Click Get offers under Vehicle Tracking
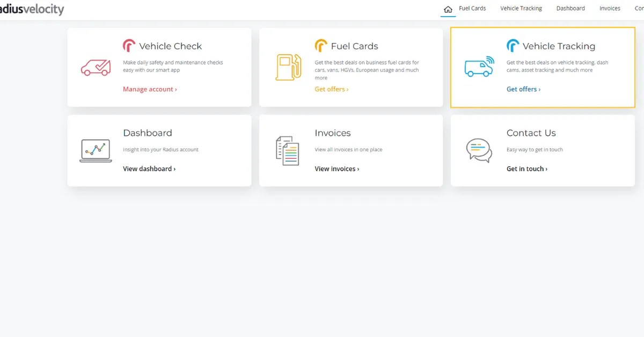The height and width of the screenshot is (337, 644). coord(523,89)
